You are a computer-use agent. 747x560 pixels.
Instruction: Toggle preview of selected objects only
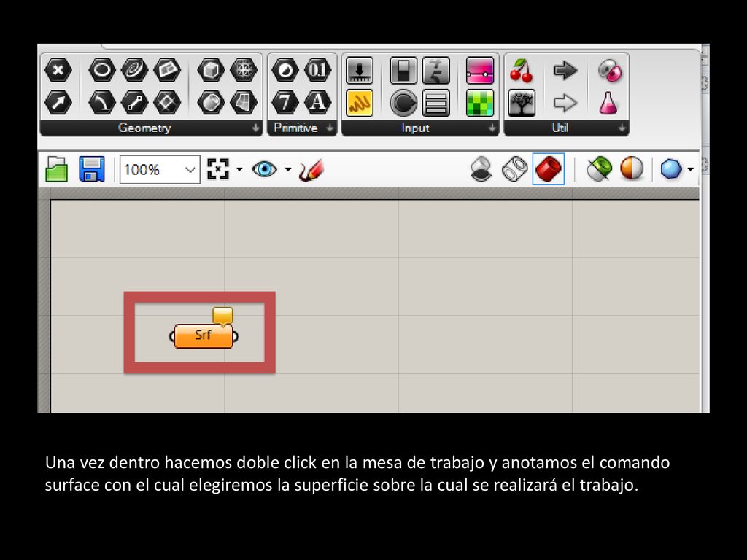599,169
